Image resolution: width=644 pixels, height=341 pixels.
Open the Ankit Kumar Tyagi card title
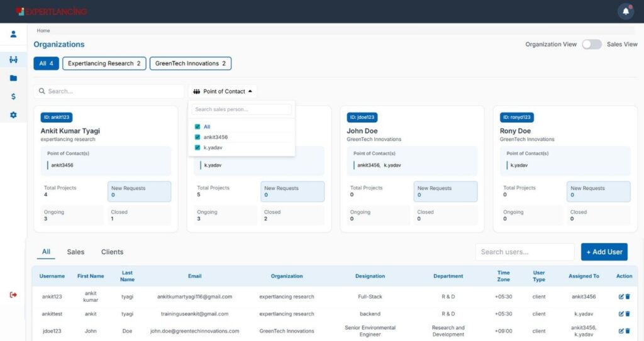70,131
